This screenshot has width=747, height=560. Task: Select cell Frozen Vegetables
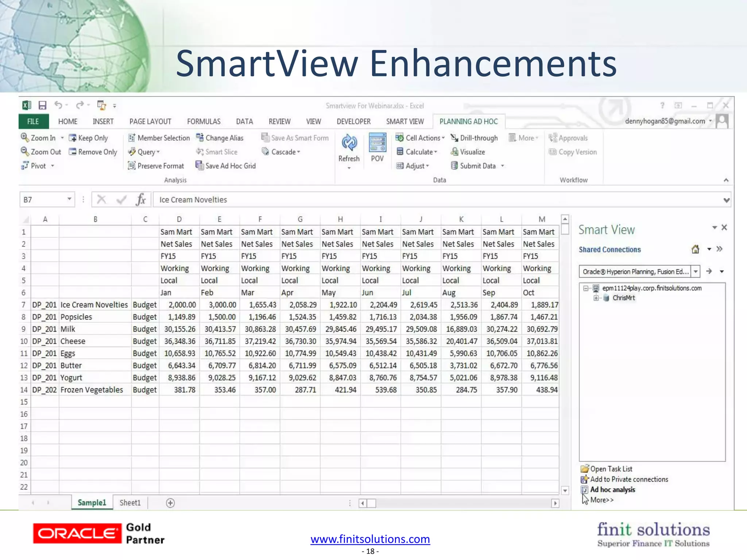[x=95, y=390]
